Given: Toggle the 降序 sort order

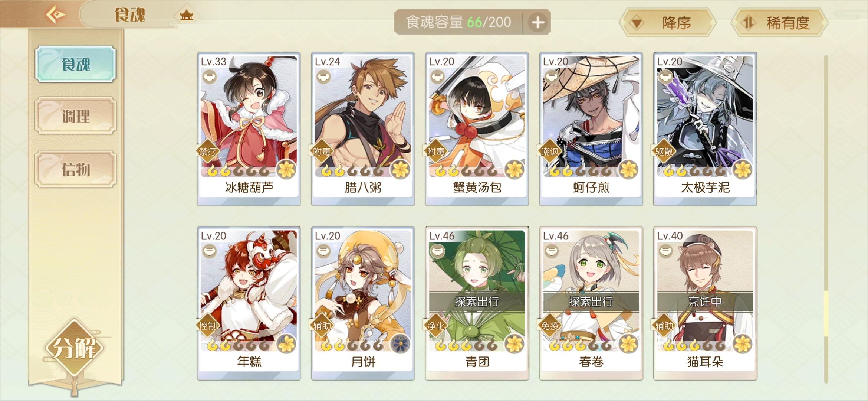Looking at the screenshot, I should pyautogui.click(x=668, y=23).
